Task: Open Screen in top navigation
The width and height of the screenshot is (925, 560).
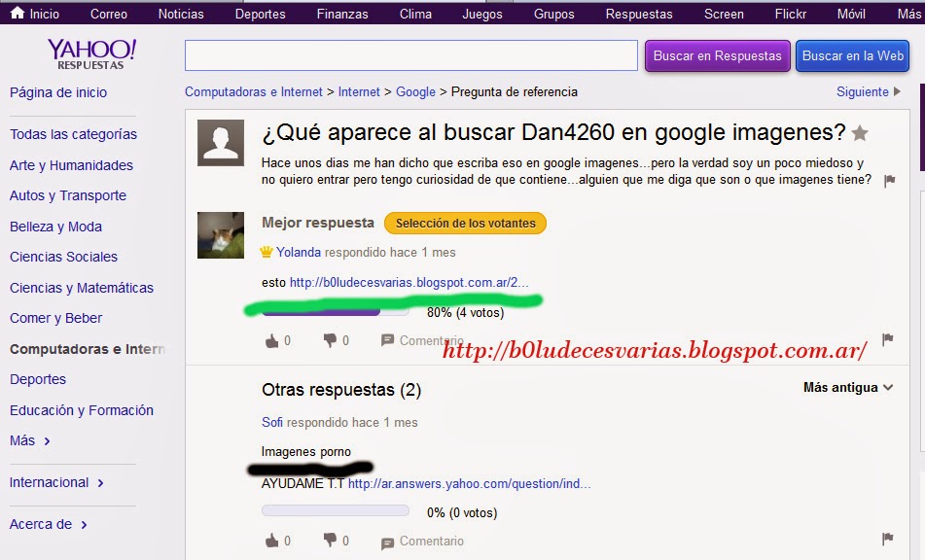Action: pyautogui.click(x=724, y=14)
